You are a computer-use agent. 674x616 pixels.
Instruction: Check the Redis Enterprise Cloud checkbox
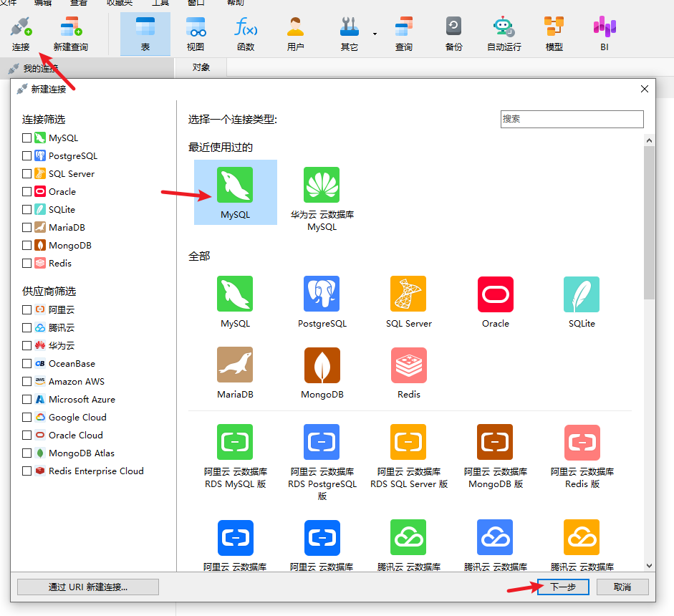coord(27,471)
